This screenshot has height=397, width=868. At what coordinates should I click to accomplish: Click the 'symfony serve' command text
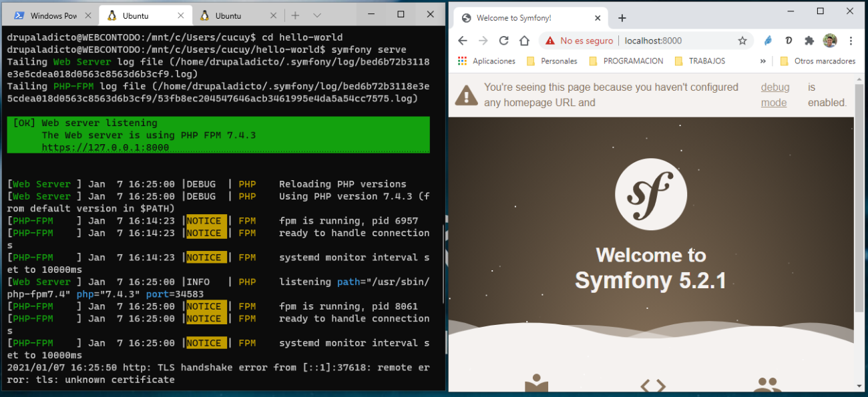pos(369,49)
